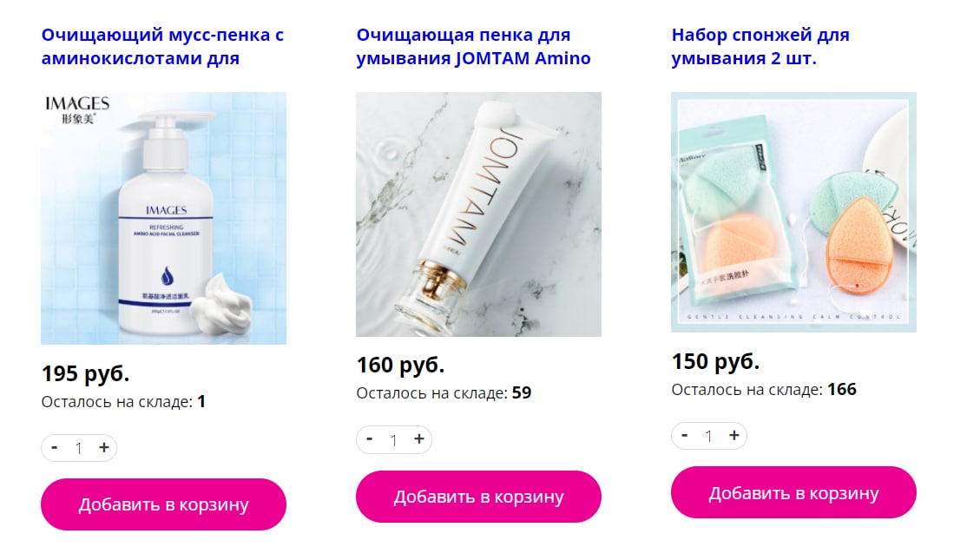This screenshot has height=560, width=980.
Task: Increase quantity of JOMTAM Amino foam
Action: click(x=418, y=439)
